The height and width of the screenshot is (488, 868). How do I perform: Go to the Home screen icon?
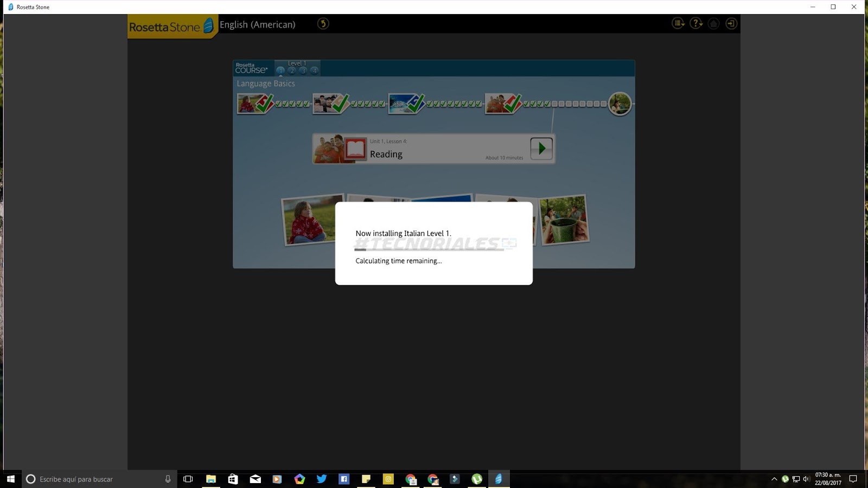[x=714, y=23]
